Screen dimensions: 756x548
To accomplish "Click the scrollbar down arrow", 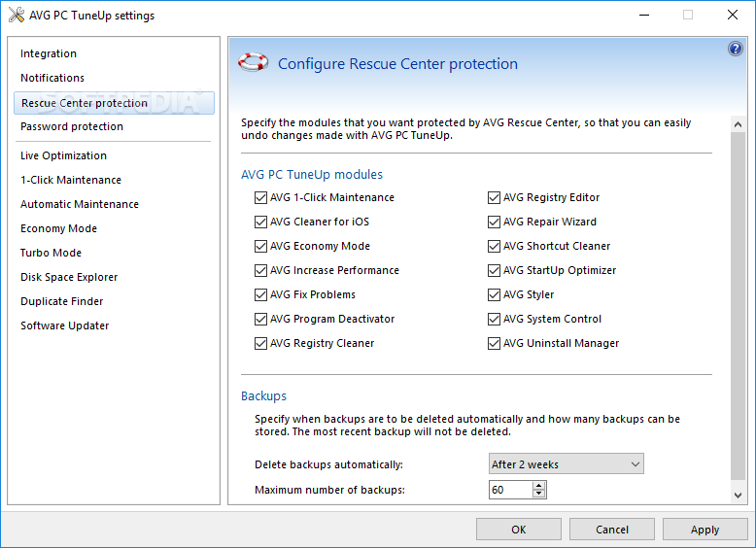I will (x=738, y=495).
